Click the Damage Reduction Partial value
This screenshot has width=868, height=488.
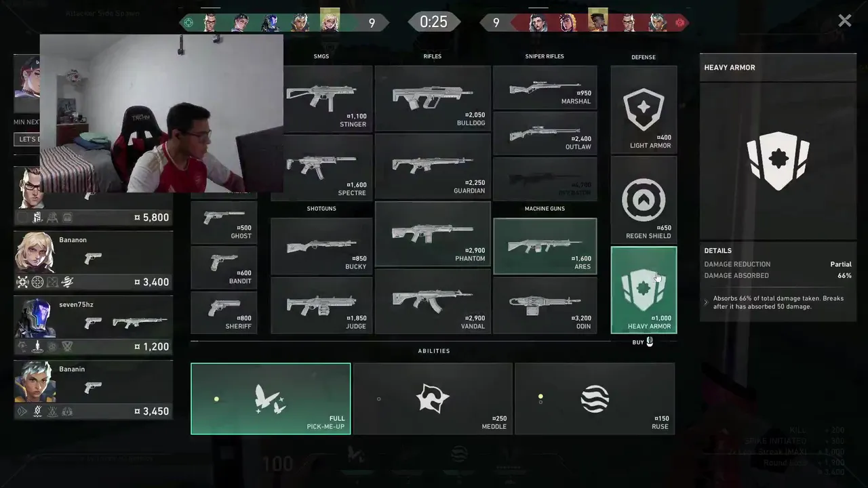click(841, 264)
